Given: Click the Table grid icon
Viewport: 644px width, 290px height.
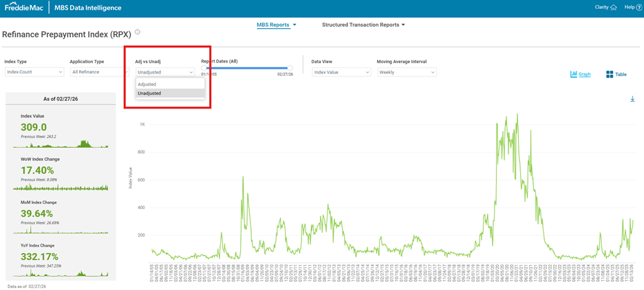Looking at the screenshot, I should 610,74.
